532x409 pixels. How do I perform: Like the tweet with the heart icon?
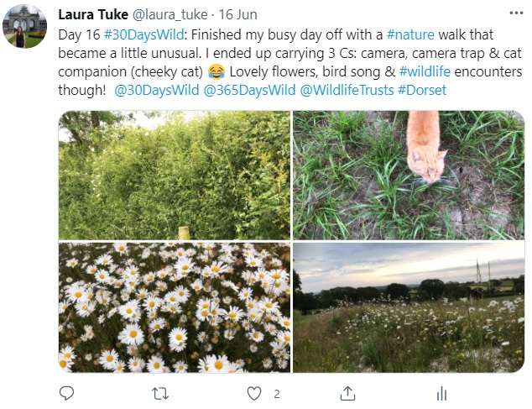[x=254, y=393]
